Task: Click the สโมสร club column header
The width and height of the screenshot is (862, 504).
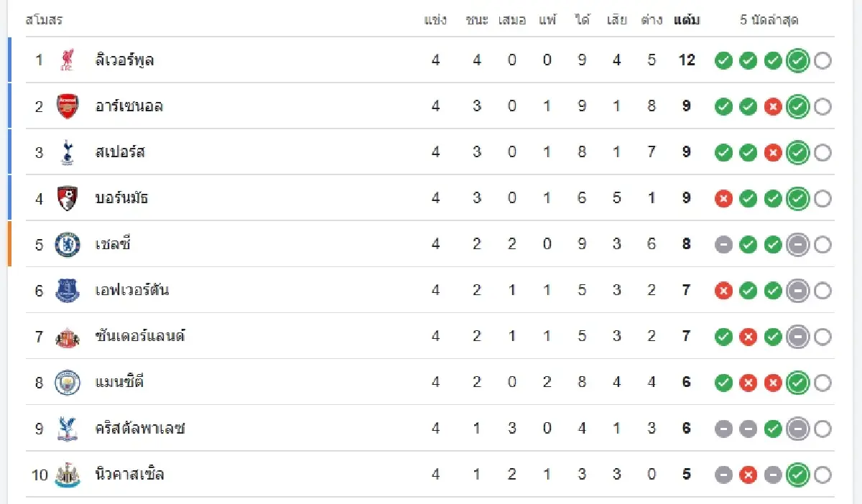Action: coord(43,20)
